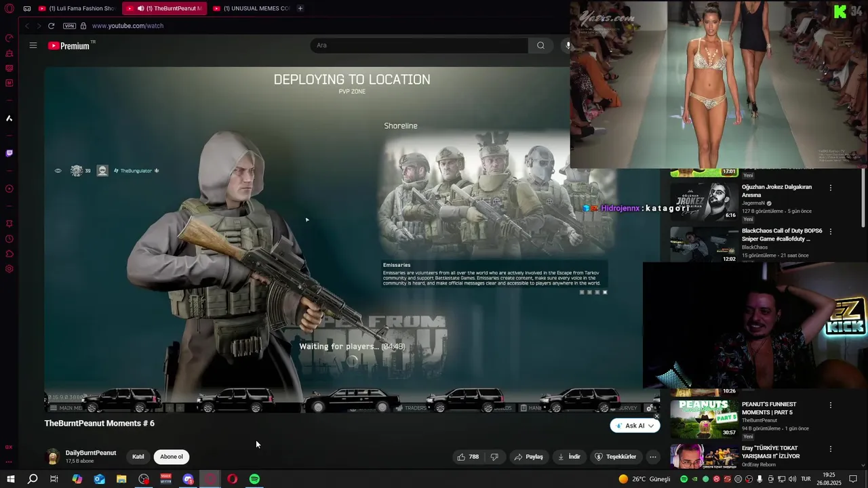The width and height of the screenshot is (868, 488).
Task: Open History clock icon in sidebar
Action: pos(9,239)
